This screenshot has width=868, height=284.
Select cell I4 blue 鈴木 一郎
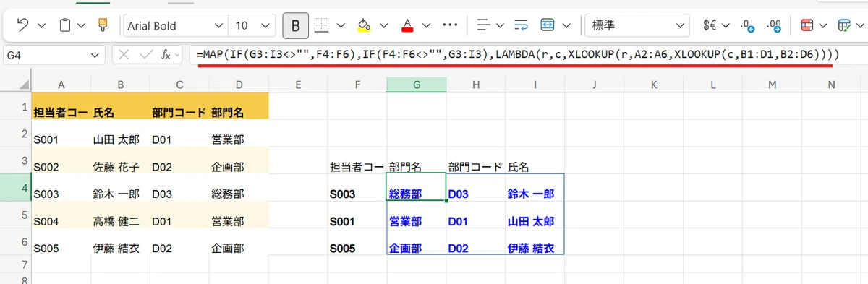535,189
